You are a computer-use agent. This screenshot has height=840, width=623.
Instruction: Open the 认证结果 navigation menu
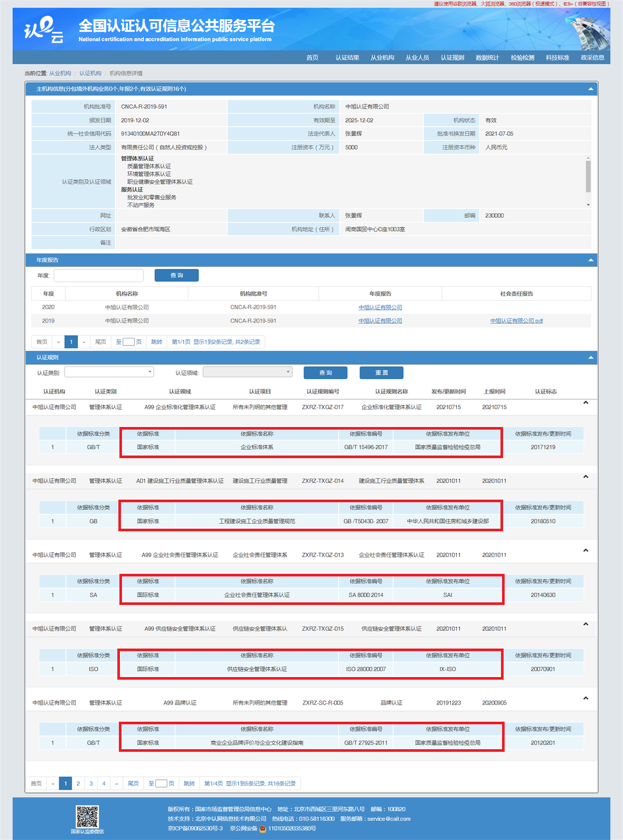coord(347,58)
